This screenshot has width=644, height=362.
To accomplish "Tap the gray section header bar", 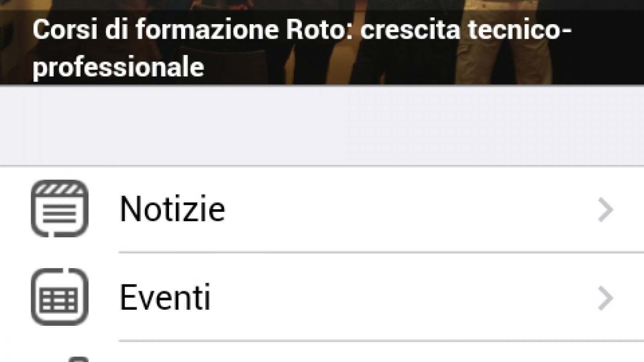I will pyautogui.click(x=322, y=125).
